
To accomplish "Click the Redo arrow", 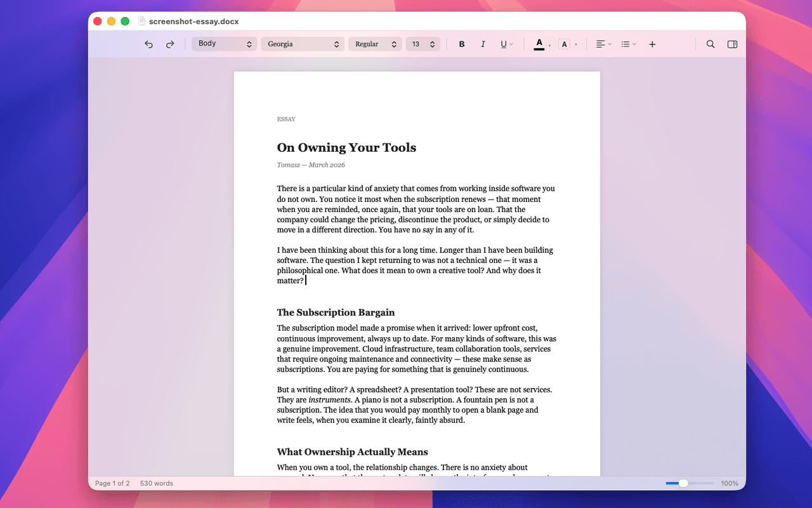I will tap(169, 44).
